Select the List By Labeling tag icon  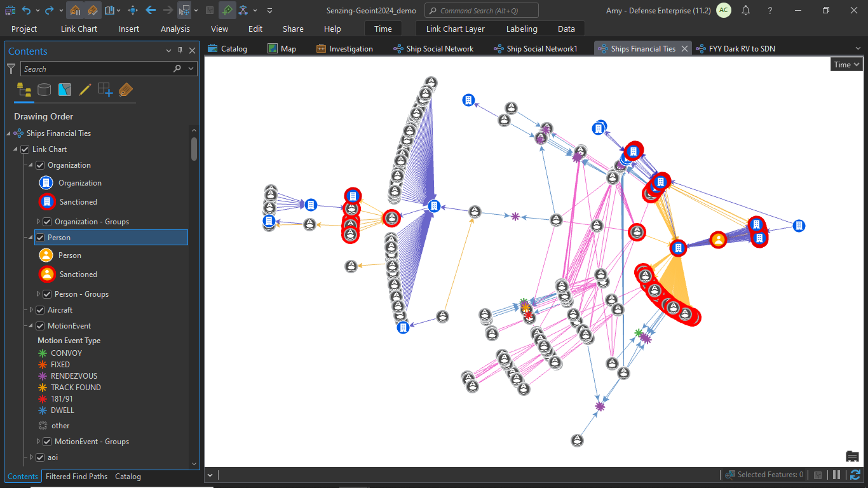tap(126, 90)
